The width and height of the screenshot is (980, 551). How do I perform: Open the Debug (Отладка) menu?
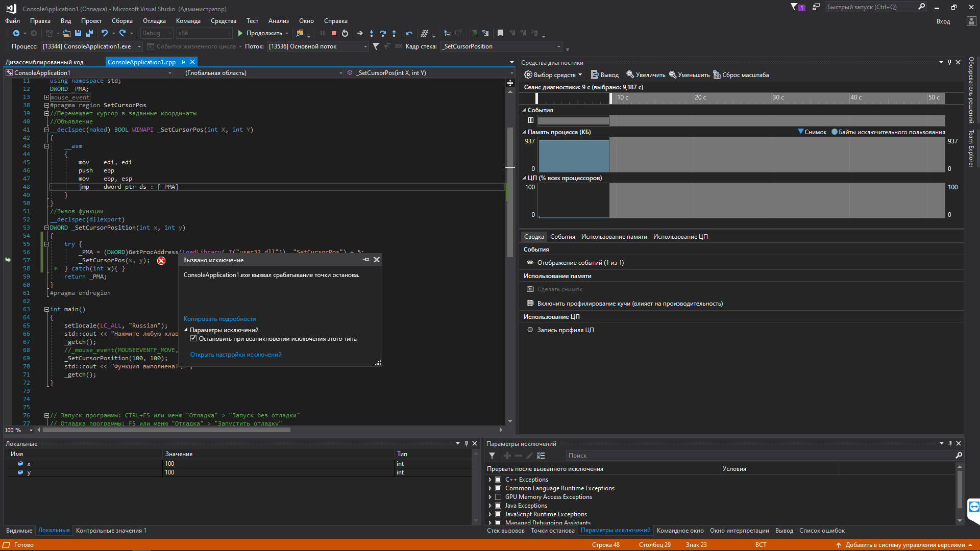[154, 21]
